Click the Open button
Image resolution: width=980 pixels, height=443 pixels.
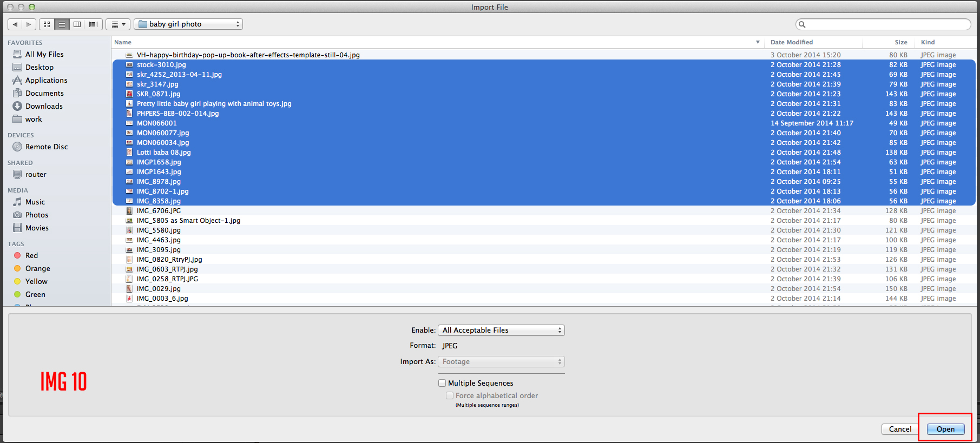click(x=945, y=429)
